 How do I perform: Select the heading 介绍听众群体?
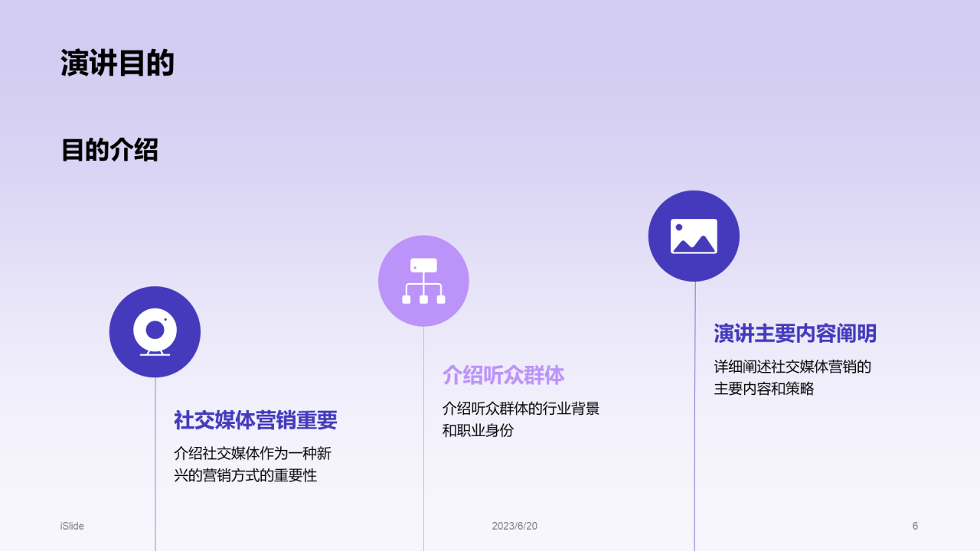tap(505, 375)
